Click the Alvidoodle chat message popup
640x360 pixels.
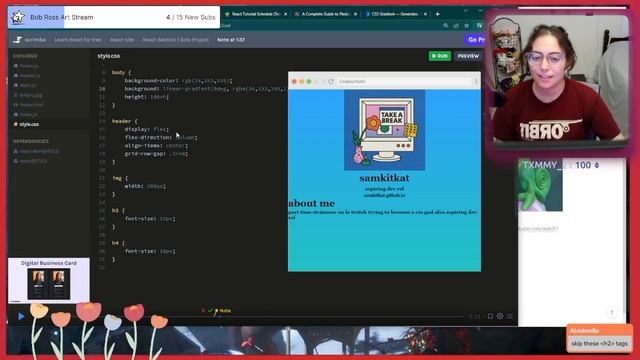click(x=599, y=338)
